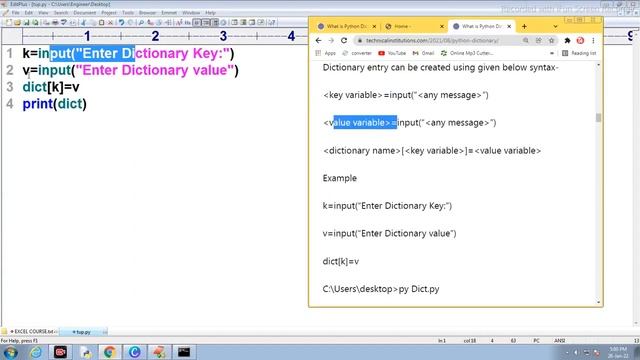Image resolution: width=640 pixels, height=360 pixels.
Task: Open Python taskbar icon
Action: click(x=85, y=352)
